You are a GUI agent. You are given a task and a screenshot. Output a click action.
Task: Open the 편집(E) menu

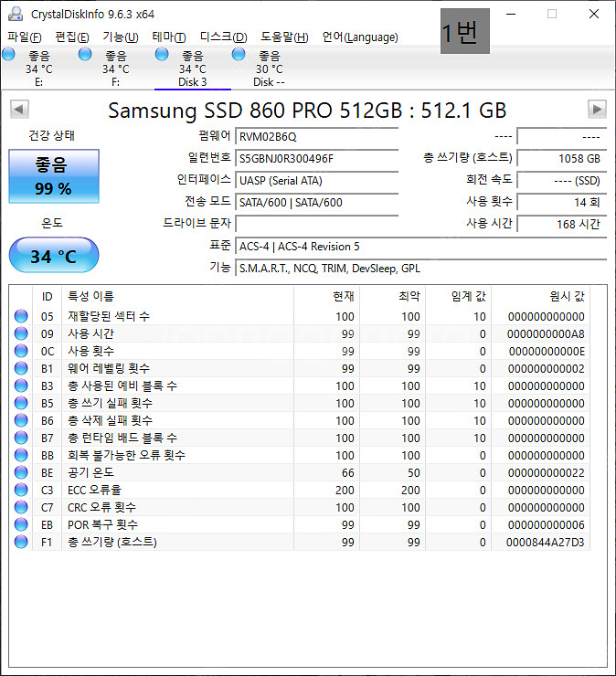click(72, 37)
